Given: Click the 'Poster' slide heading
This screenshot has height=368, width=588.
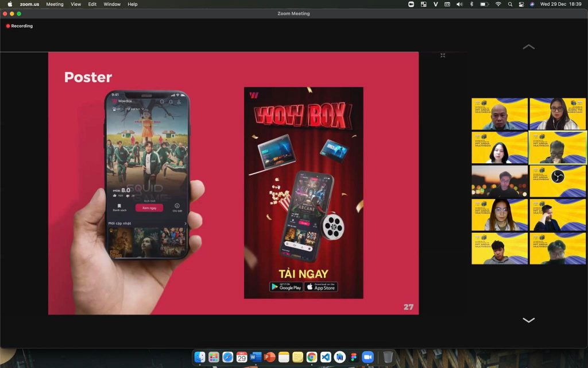Looking at the screenshot, I should [88, 77].
